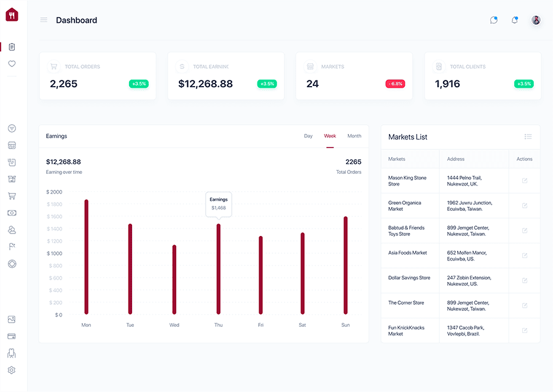The image size is (553, 392).
Task: Click the Markets -6.8% red badge
Action: pyautogui.click(x=395, y=84)
